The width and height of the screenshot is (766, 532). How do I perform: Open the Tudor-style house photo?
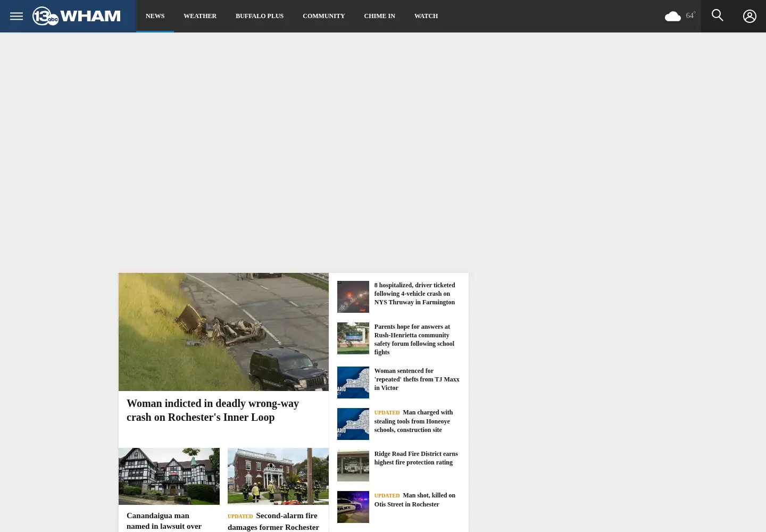point(169,476)
